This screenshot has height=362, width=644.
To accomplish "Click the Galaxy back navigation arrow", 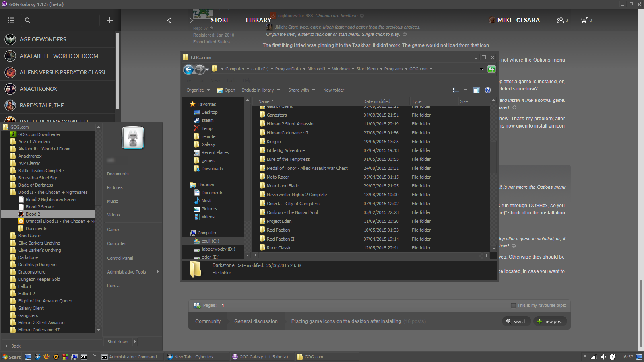I will click(x=169, y=20).
